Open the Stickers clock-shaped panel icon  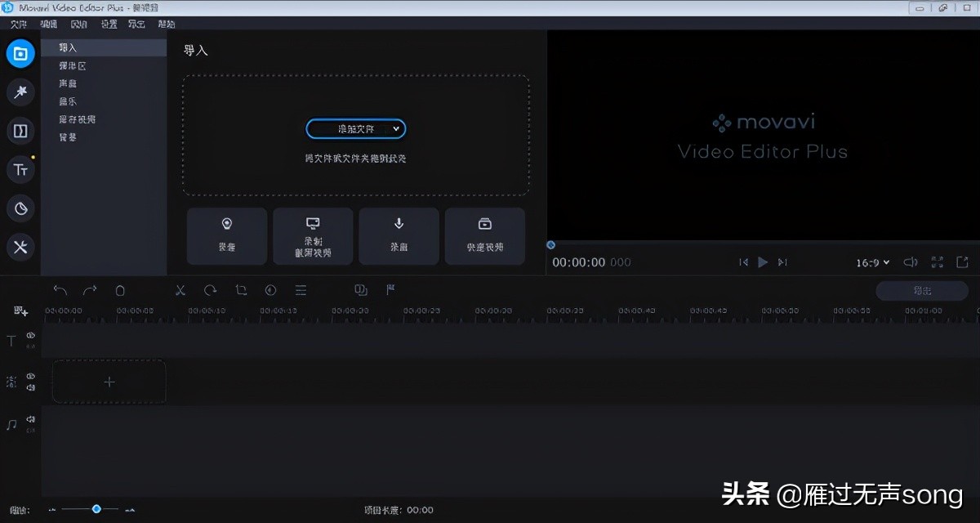(x=20, y=208)
